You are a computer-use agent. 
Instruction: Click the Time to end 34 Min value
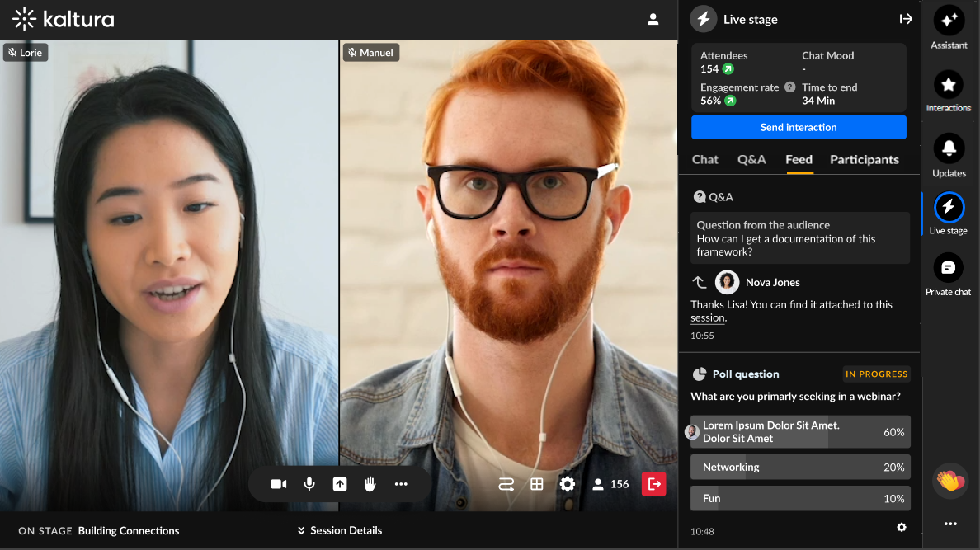tap(818, 101)
